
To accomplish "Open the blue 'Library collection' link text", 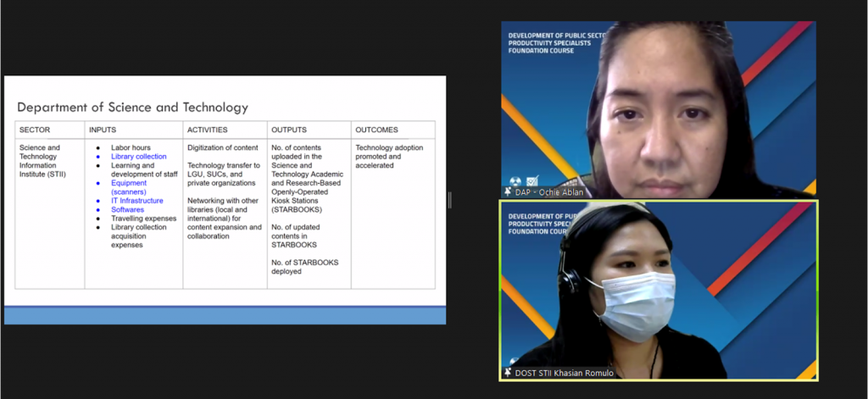I will (138, 157).
